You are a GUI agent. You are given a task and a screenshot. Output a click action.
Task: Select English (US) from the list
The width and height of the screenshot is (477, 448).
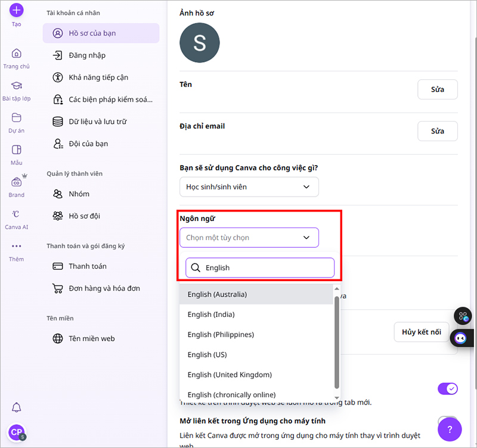pyautogui.click(x=208, y=354)
